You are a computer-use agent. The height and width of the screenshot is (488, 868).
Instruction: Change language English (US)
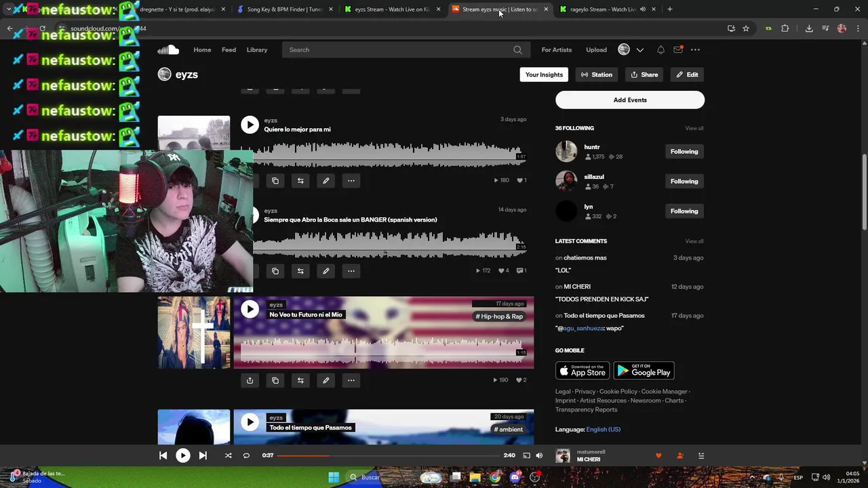click(603, 429)
